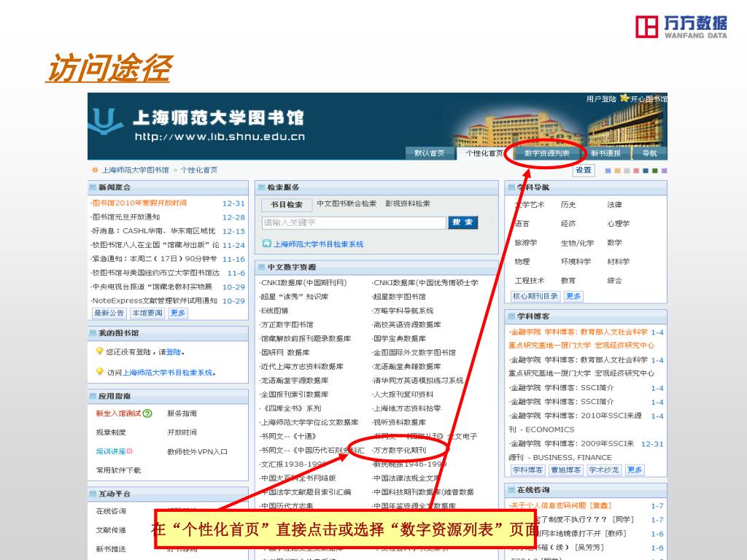The height and width of the screenshot is (560, 747).
Task: Collapse the 中文数字资源 panel
Action: (261, 267)
